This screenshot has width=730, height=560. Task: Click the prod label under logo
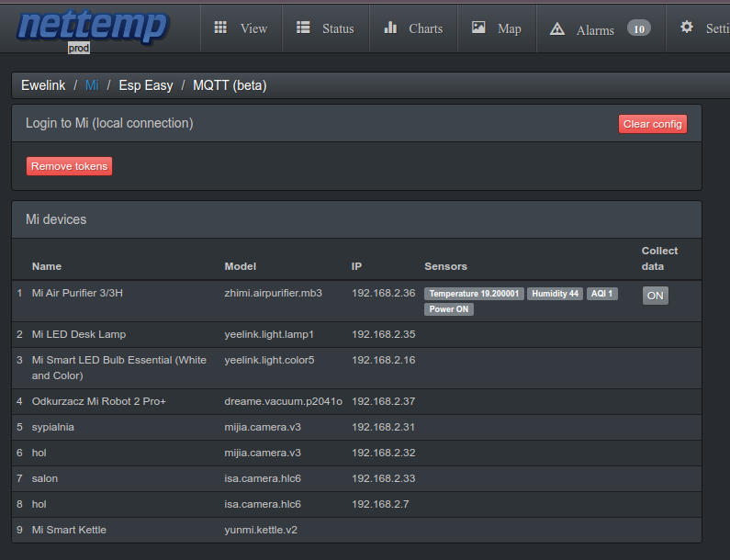click(79, 48)
